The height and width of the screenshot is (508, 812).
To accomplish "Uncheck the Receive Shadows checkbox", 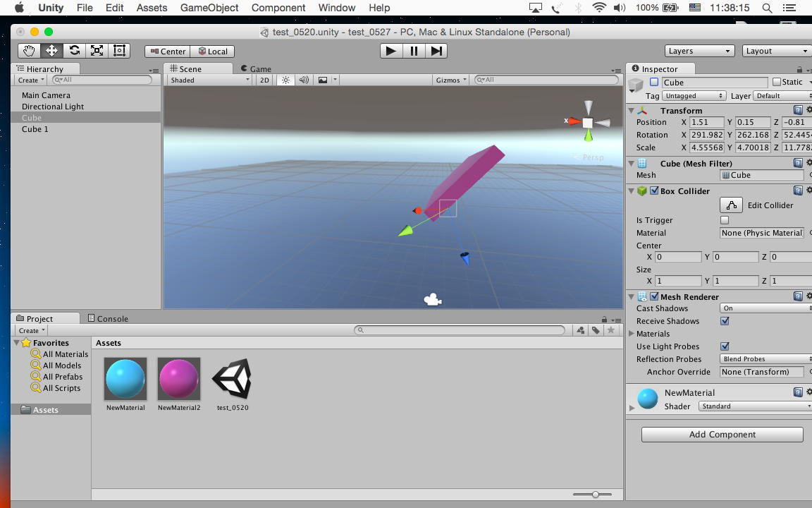I will (725, 321).
